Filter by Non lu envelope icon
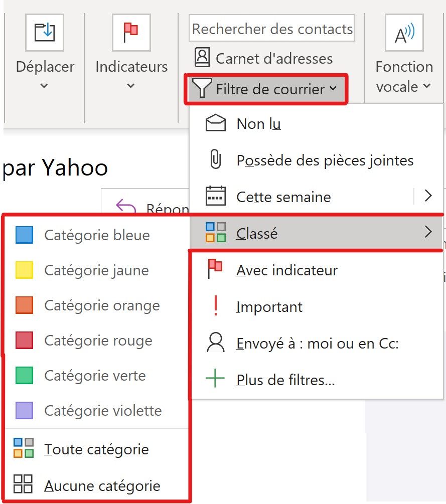 click(x=216, y=124)
